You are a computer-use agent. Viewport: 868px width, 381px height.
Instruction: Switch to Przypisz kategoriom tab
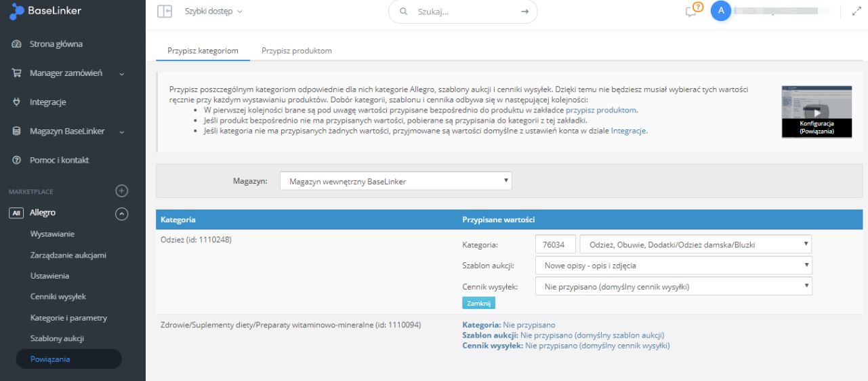click(203, 51)
